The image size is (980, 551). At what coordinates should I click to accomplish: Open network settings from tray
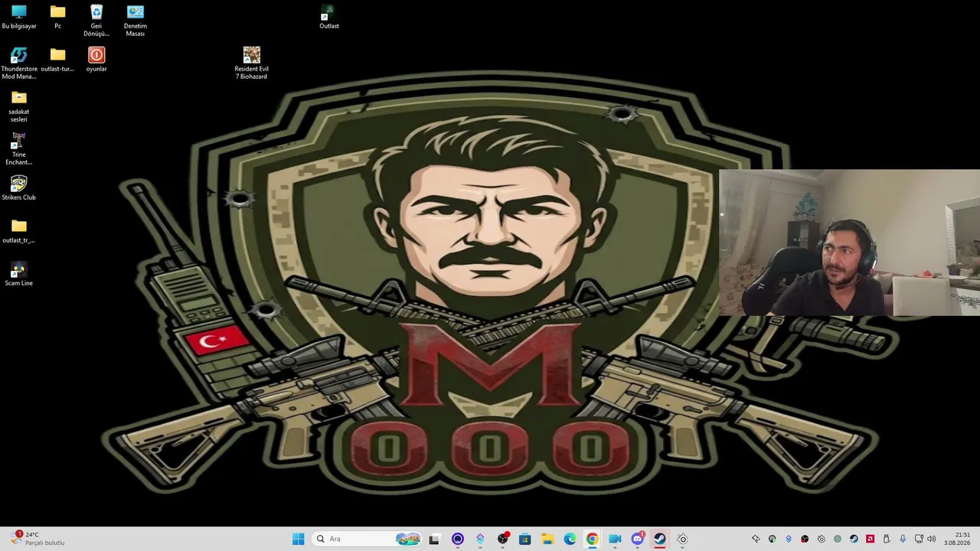coord(920,539)
